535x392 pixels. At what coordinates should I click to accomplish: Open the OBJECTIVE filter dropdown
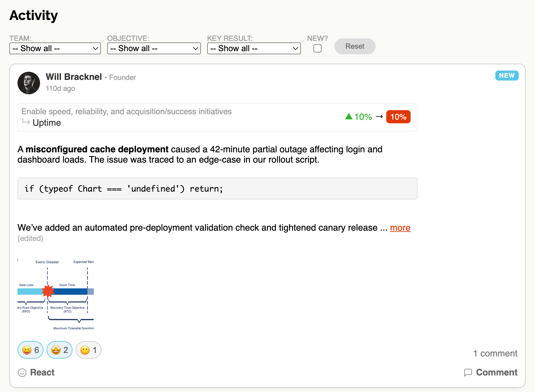click(154, 48)
